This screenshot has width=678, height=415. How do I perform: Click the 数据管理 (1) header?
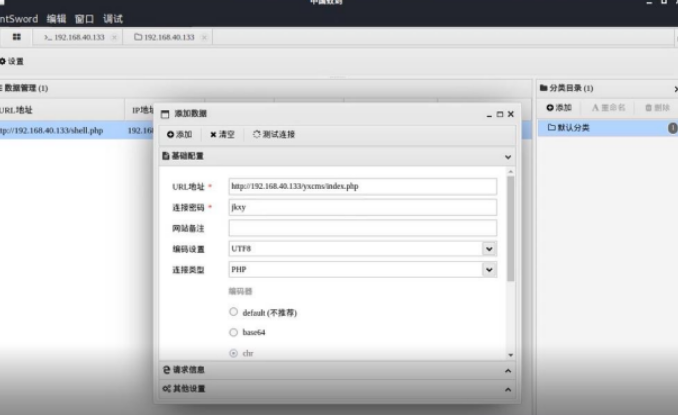tap(24, 88)
